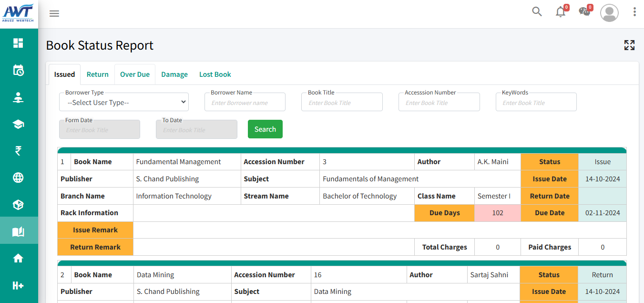Expand the three-dot options menu

pyautogui.click(x=634, y=12)
